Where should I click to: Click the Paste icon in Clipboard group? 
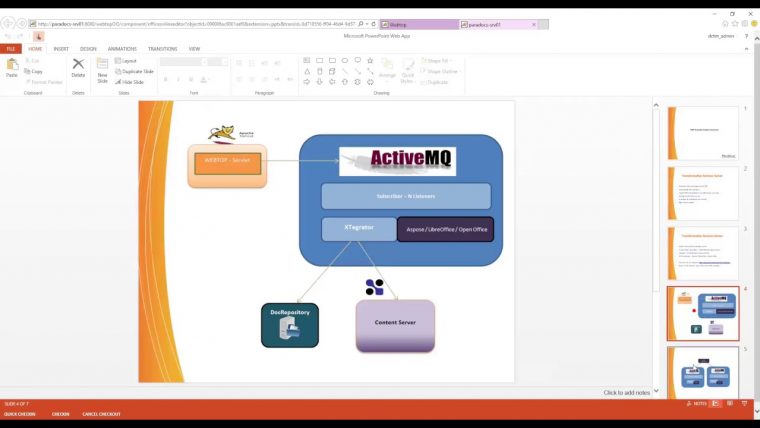pos(12,66)
